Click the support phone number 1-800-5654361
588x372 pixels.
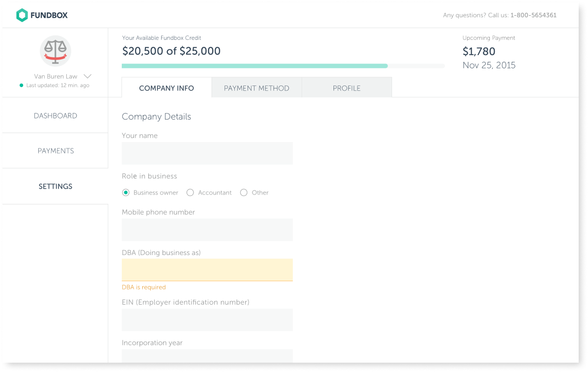tap(533, 15)
